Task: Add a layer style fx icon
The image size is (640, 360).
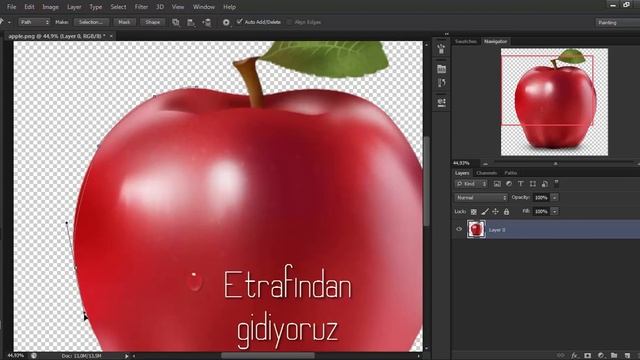Action: coord(574,356)
